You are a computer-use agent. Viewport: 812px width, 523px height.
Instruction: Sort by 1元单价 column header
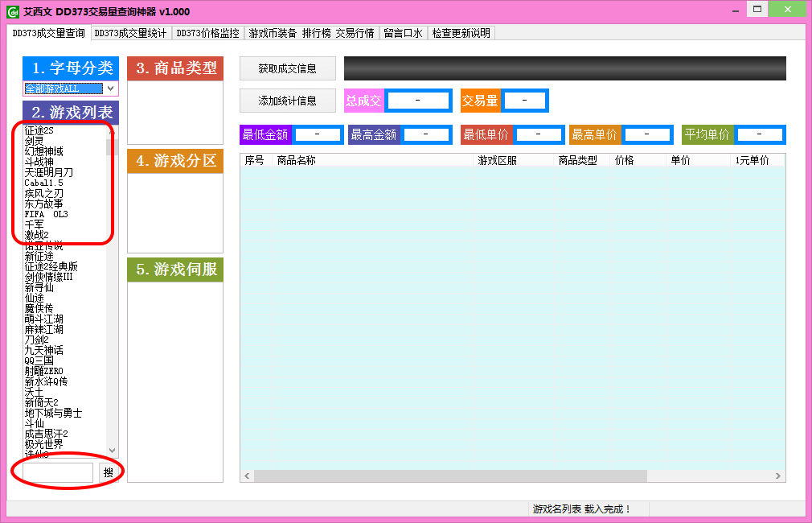(x=757, y=161)
